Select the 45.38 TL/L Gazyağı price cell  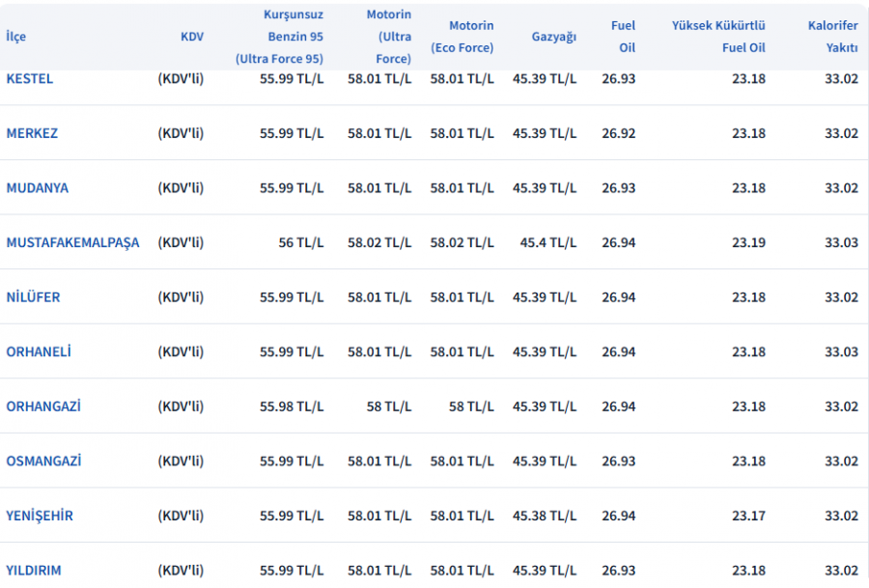point(544,516)
